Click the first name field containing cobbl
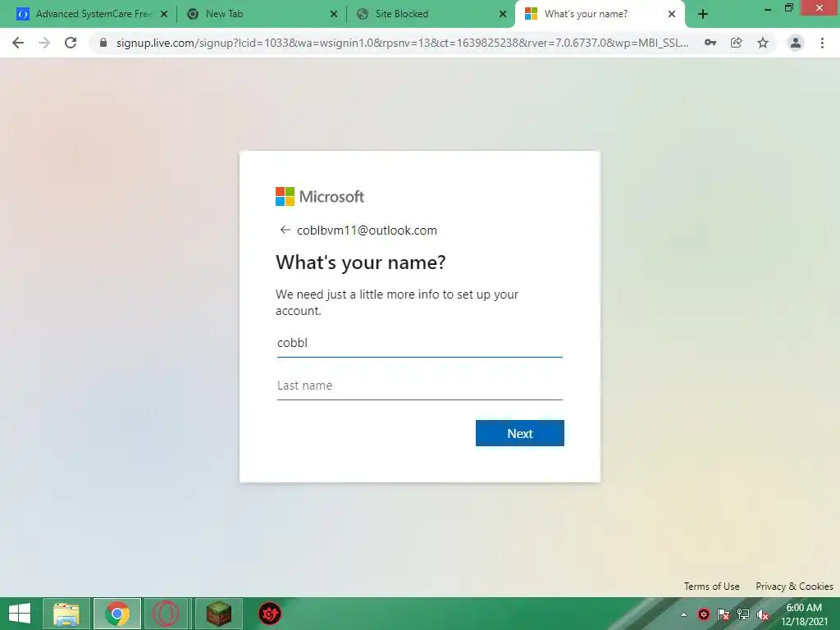 pos(419,343)
